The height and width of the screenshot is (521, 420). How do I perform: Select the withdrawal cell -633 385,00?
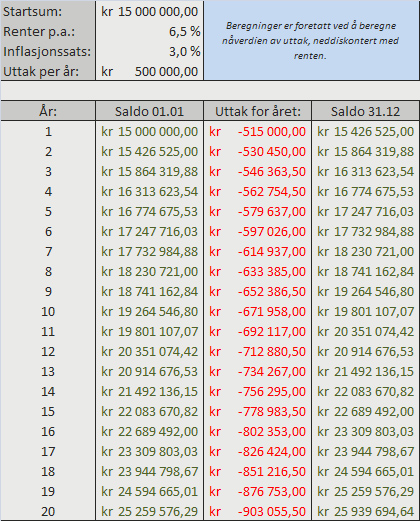pos(258,271)
